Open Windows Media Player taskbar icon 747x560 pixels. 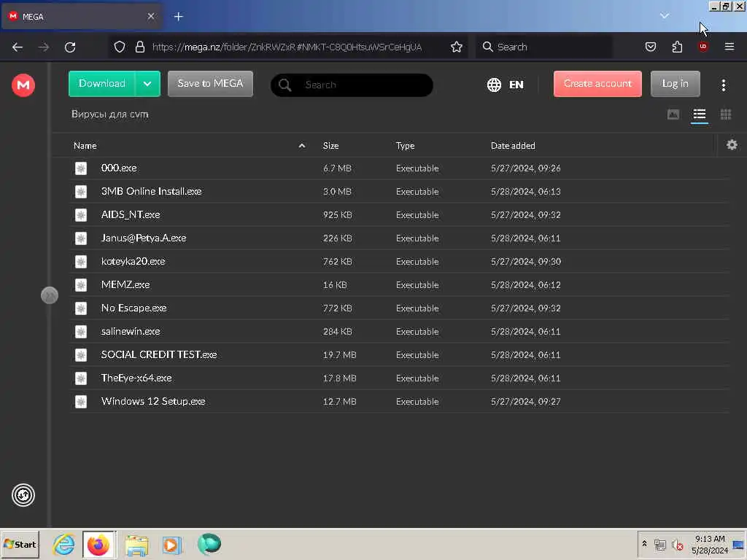(172, 544)
